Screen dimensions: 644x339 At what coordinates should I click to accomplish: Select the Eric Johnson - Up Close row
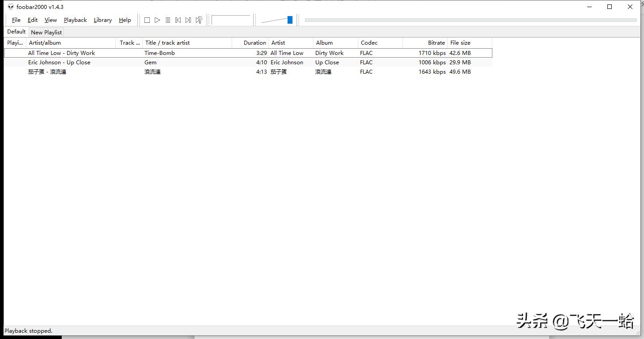(248, 63)
